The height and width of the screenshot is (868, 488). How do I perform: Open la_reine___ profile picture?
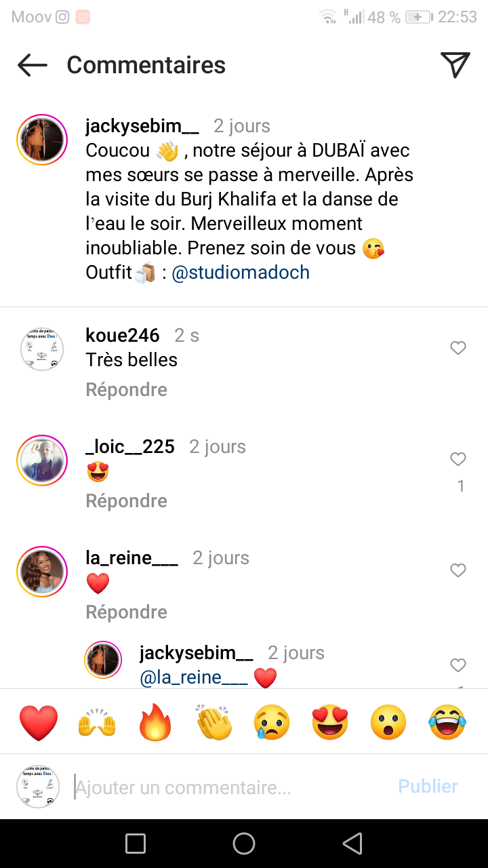pyautogui.click(x=42, y=571)
